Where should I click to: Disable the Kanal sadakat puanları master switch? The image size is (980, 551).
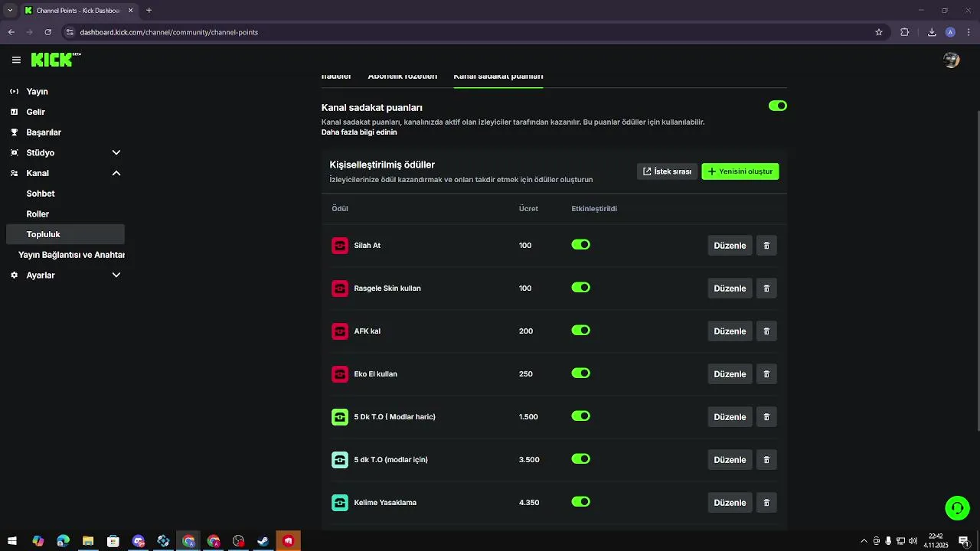click(777, 106)
